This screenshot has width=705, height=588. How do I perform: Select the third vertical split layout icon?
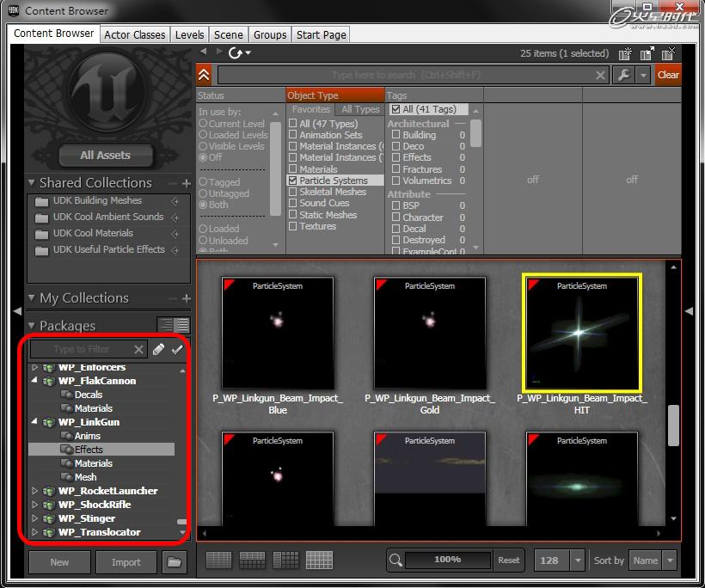286,560
